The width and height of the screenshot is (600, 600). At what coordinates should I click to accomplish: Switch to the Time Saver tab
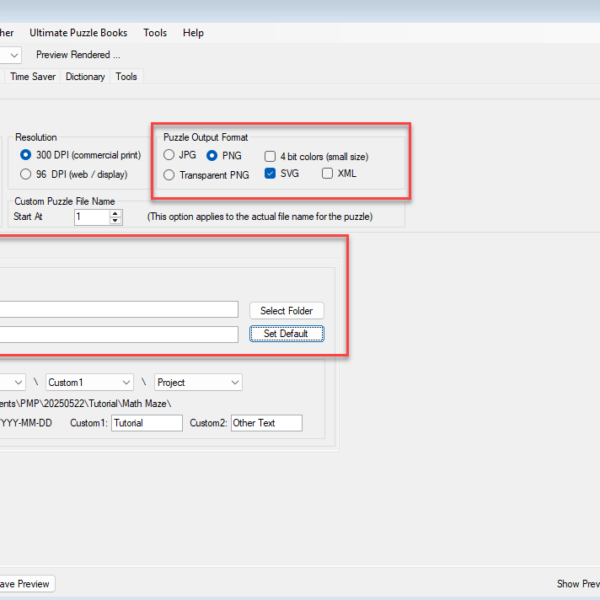[x=33, y=77]
